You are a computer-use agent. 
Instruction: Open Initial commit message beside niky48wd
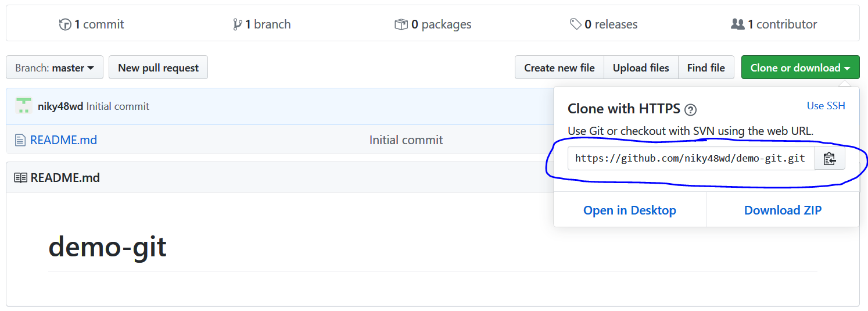point(118,106)
